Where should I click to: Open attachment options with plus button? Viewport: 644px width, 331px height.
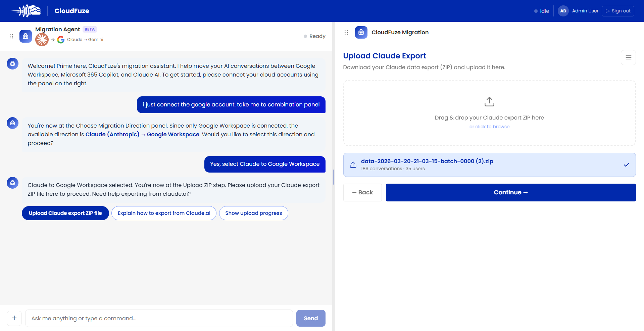click(14, 318)
